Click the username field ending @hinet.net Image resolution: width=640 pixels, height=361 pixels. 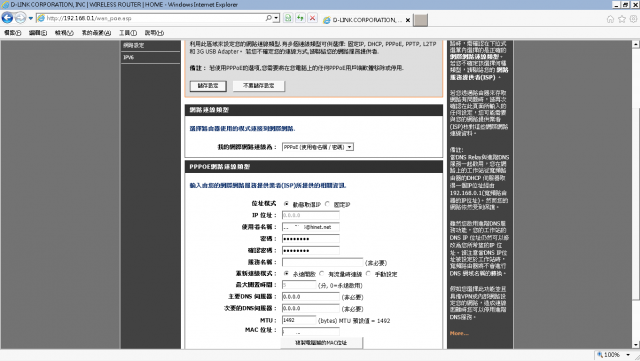[311, 227]
